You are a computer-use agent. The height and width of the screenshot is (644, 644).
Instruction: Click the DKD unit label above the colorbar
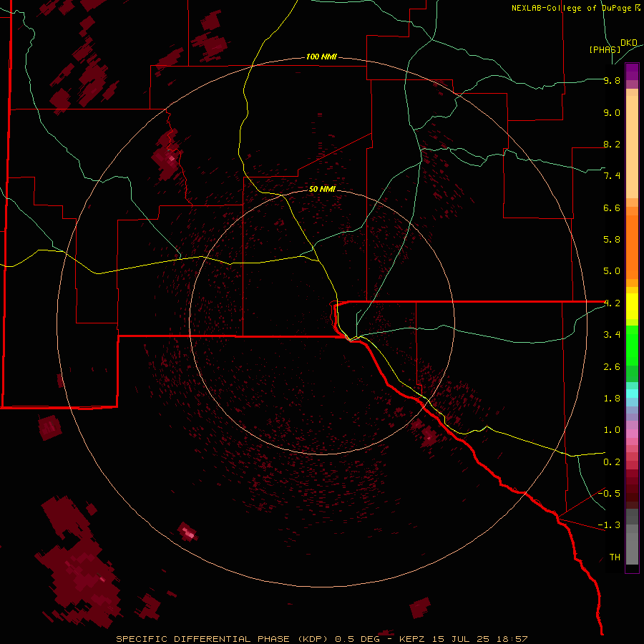point(629,42)
